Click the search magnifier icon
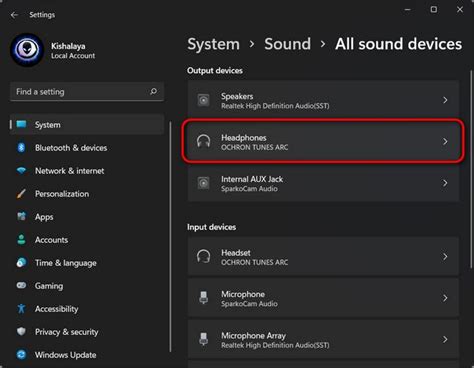474x368 pixels. pyautogui.click(x=153, y=91)
